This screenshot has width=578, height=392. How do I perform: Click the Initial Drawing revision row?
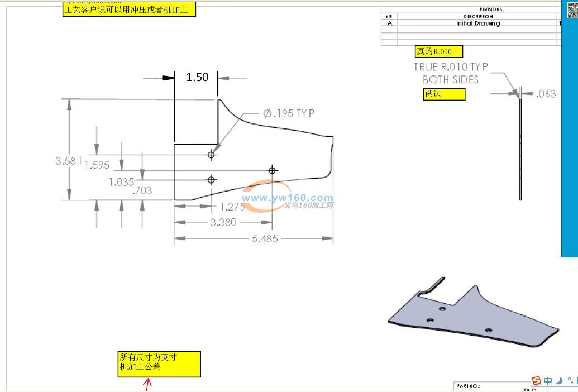[x=478, y=23]
